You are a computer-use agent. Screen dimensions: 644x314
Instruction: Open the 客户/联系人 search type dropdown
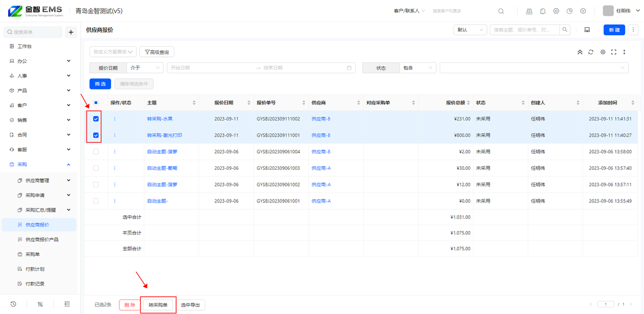coord(410,11)
